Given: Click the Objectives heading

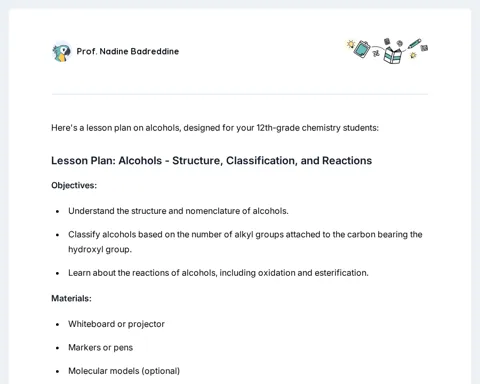Looking at the screenshot, I should [74, 185].
